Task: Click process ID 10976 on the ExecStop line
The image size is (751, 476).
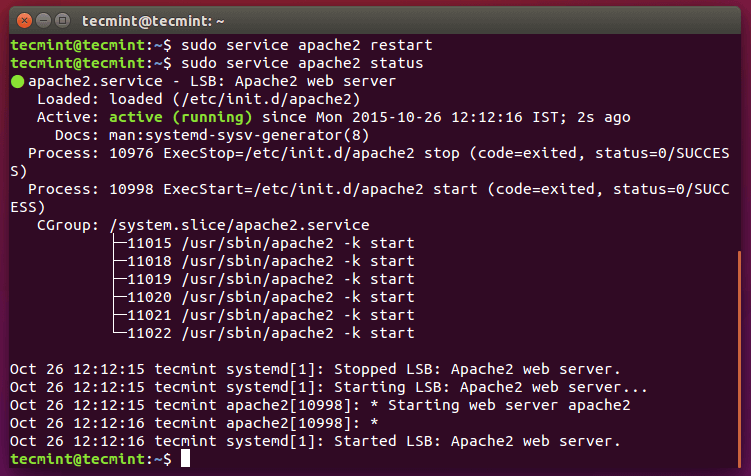Action: [132, 153]
